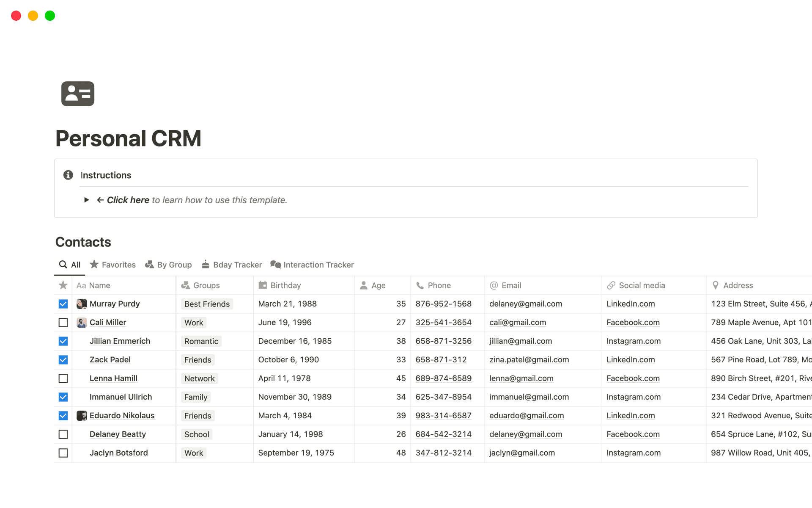Click the Personal CRM contact card page icon

click(78, 93)
